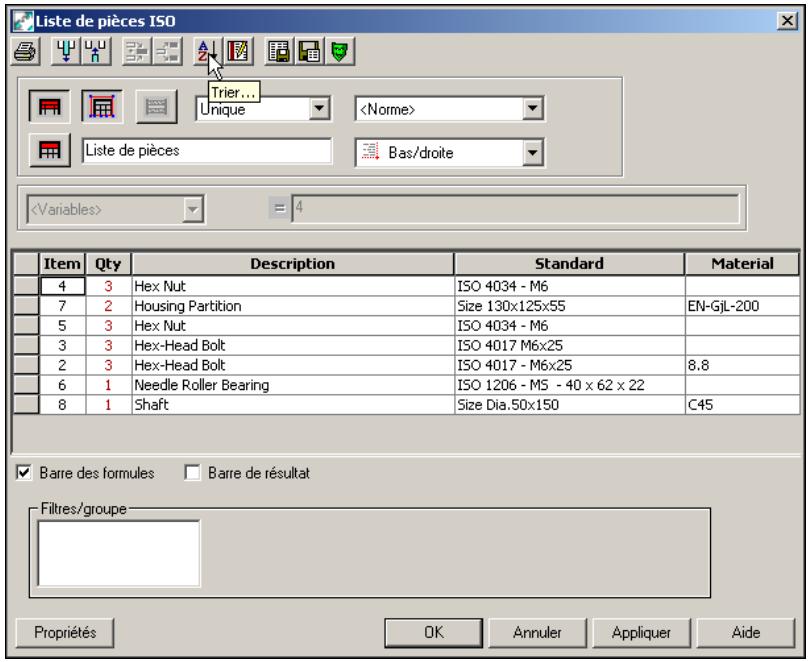This screenshot has width=810, height=662.
Task: Click the Liste de pièces title field
Action: click(207, 150)
